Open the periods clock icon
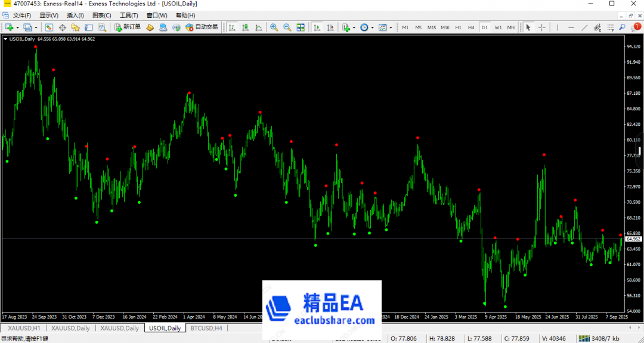This screenshot has width=644, height=343. tap(364, 27)
